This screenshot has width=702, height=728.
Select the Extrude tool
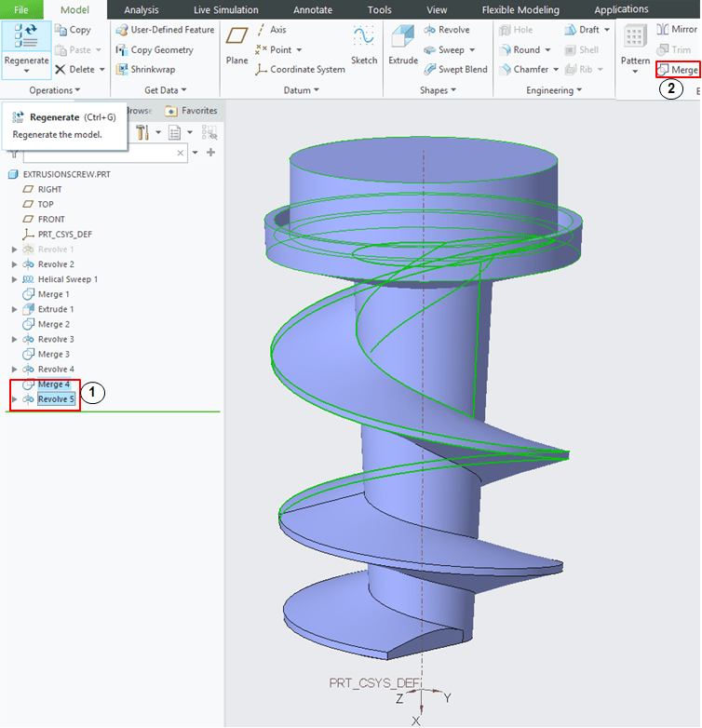coord(403,43)
